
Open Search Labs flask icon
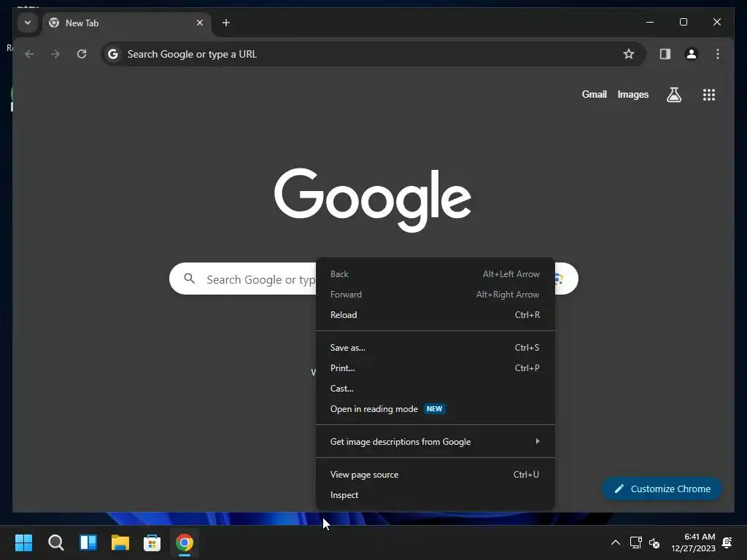click(x=673, y=95)
